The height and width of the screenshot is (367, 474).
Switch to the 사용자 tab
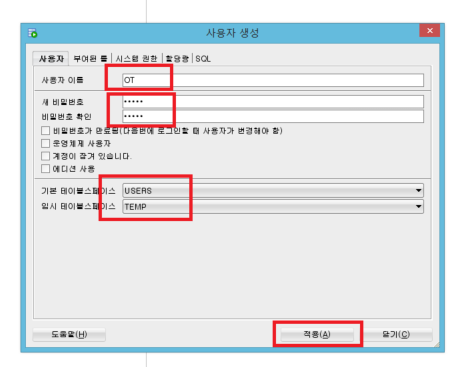coord(51,59)
